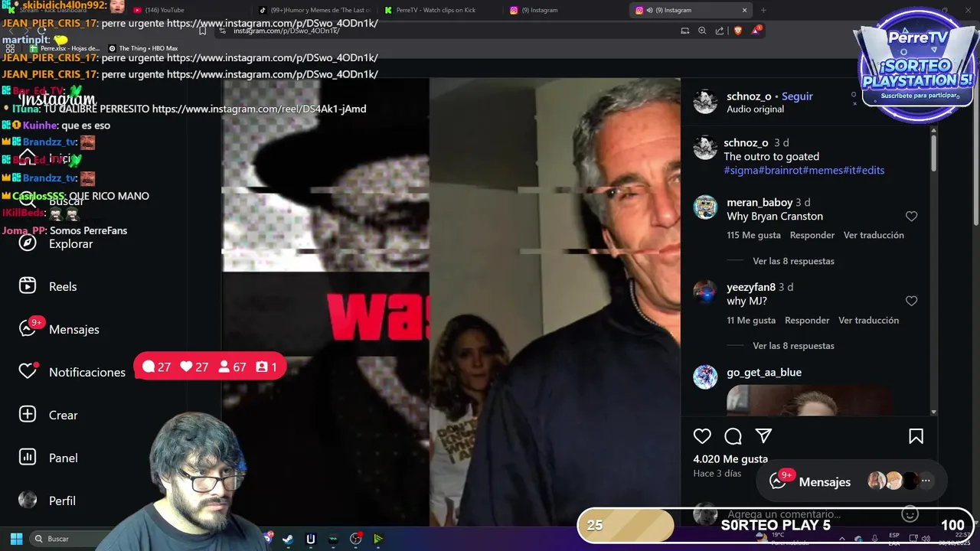Click go_get_aa_blue comment image thumbnail
Viewport: 980px width, 551px height.
(809, 400)
